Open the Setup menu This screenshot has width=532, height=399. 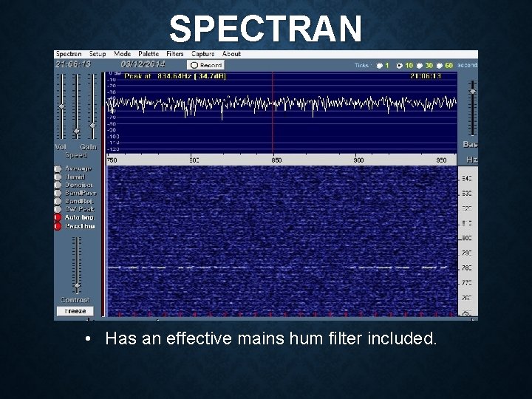[98, 54]
